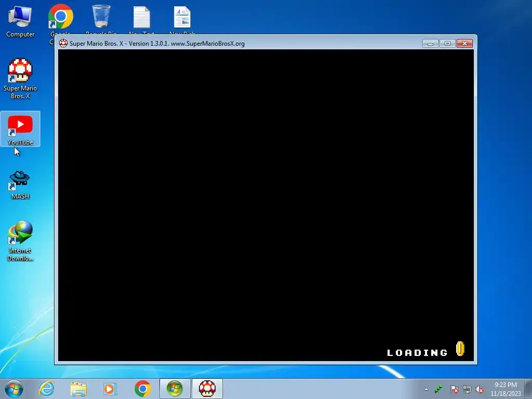The height and width of the screenshot is (399, 532).
Task: Click the LOADING text in game window
Action: (x=417, y=353)
